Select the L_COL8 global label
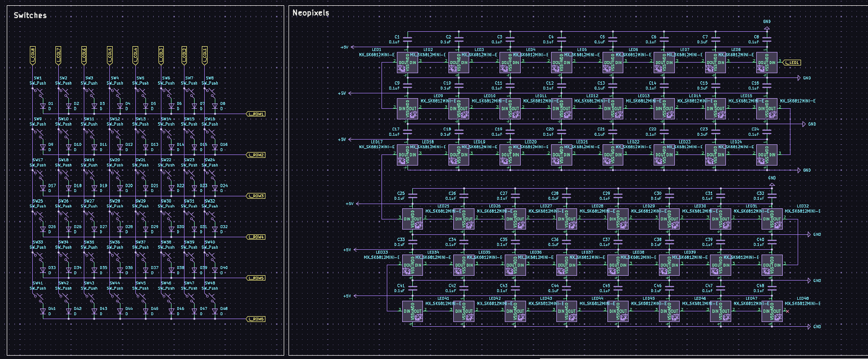868x359 pixels. [33, 55]
